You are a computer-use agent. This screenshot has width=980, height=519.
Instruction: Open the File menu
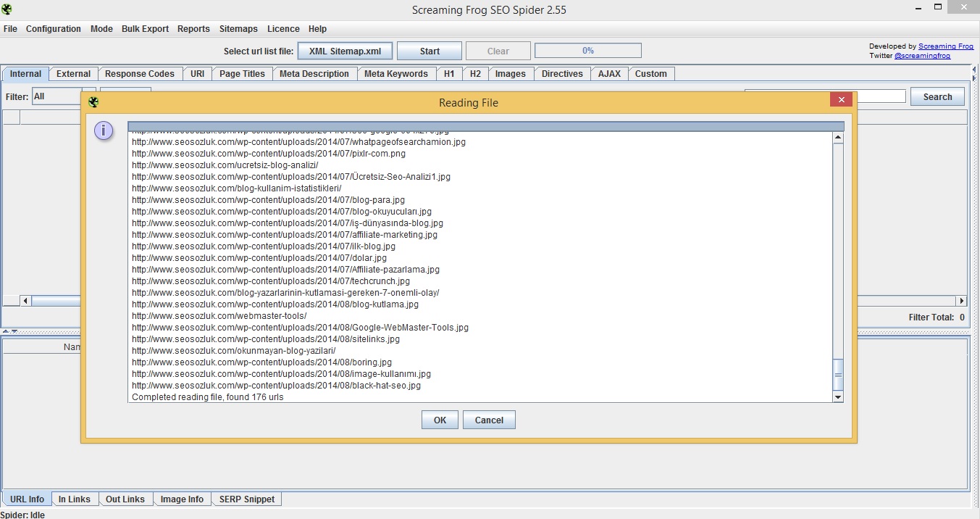point(10,29)
